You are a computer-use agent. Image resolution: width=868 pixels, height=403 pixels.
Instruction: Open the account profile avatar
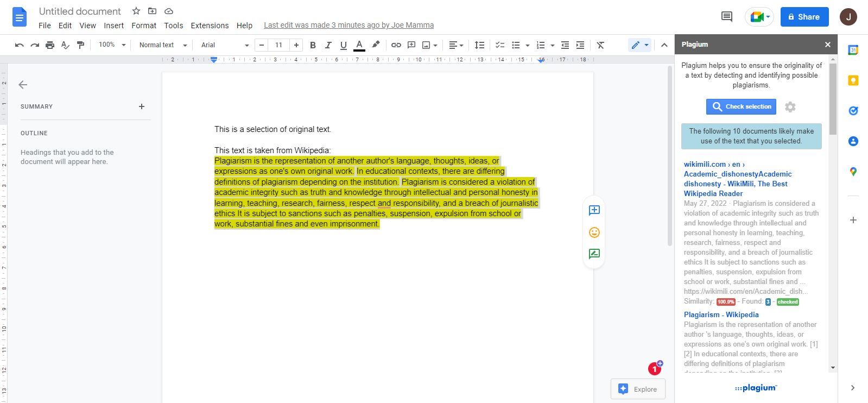(x=848, y=17)
